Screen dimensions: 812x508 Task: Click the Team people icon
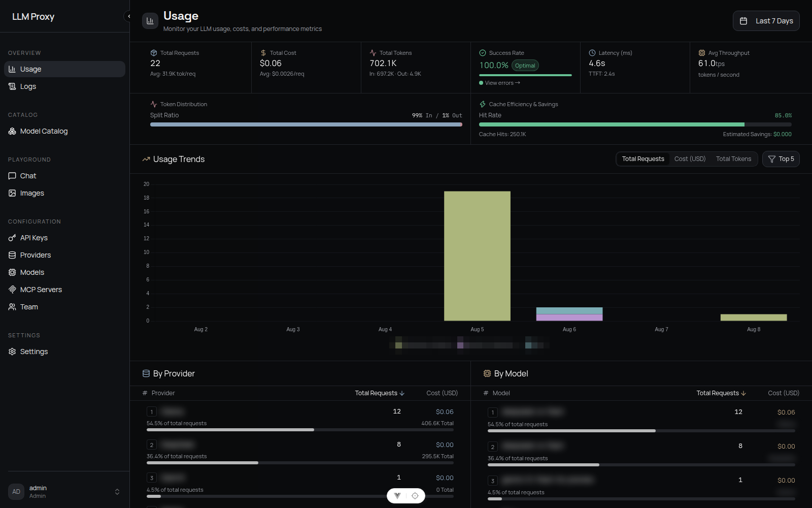(x=12, y=307)
